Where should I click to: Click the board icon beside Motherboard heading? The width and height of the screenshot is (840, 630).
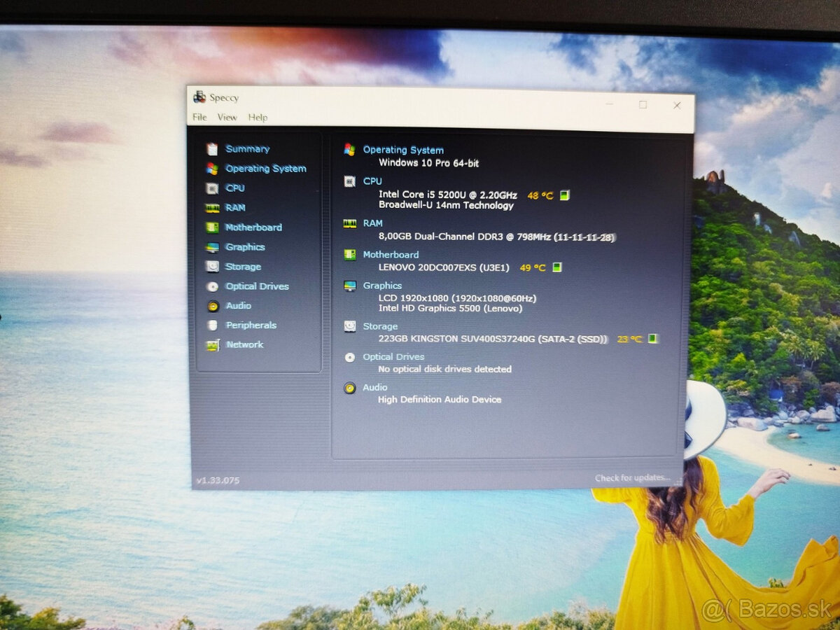pyautogui.click(x=349, y=255)
